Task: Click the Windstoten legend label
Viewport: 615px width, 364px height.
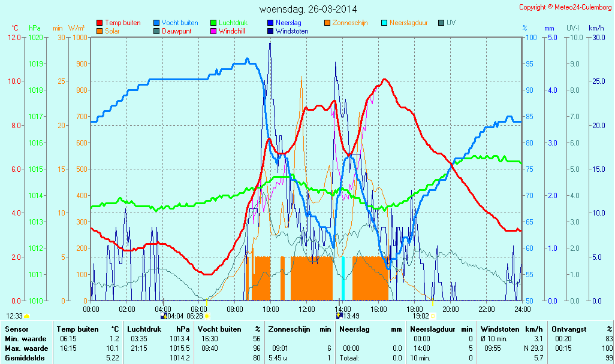Action: click(x=292, y=31)
